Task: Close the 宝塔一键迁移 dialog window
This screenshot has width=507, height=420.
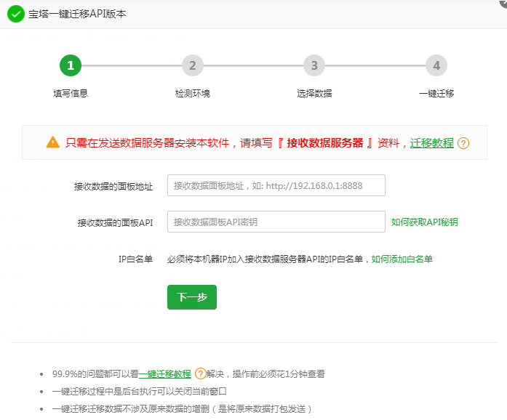Action: 503,3
